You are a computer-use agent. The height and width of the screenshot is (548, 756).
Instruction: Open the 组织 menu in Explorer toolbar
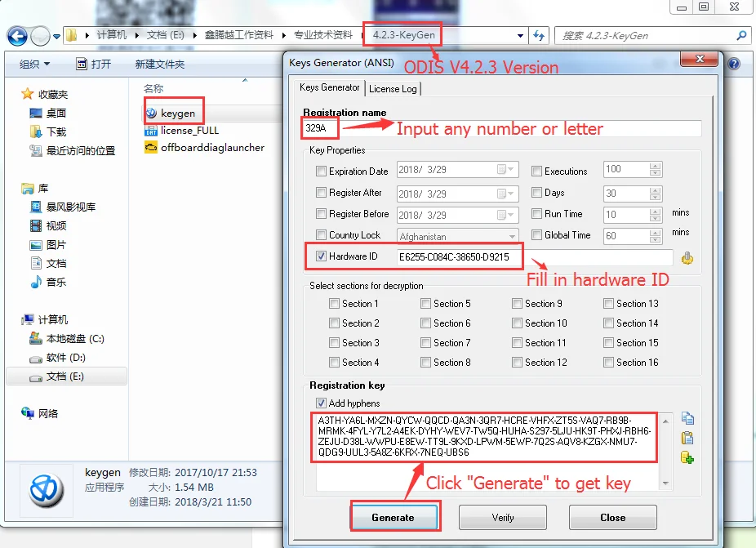click(34, 65)
